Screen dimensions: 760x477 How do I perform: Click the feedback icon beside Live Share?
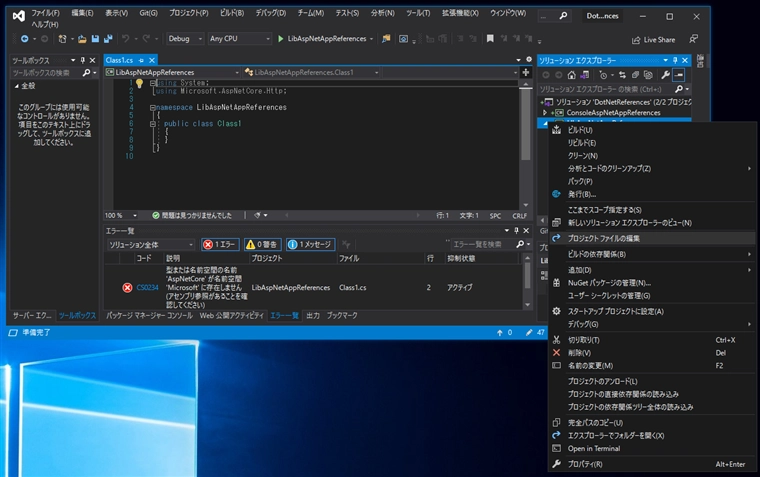click(694, 39)
